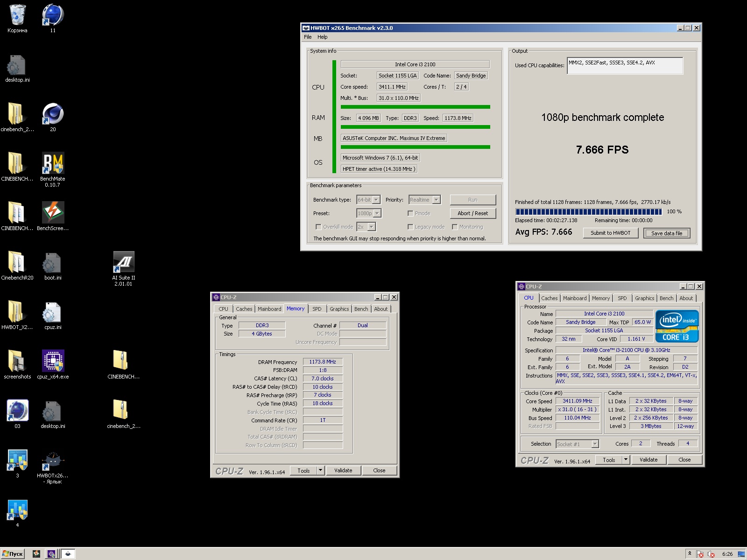Select the BenchScree... desktop icon
The image size is (747, 560).
click(53, 216)
